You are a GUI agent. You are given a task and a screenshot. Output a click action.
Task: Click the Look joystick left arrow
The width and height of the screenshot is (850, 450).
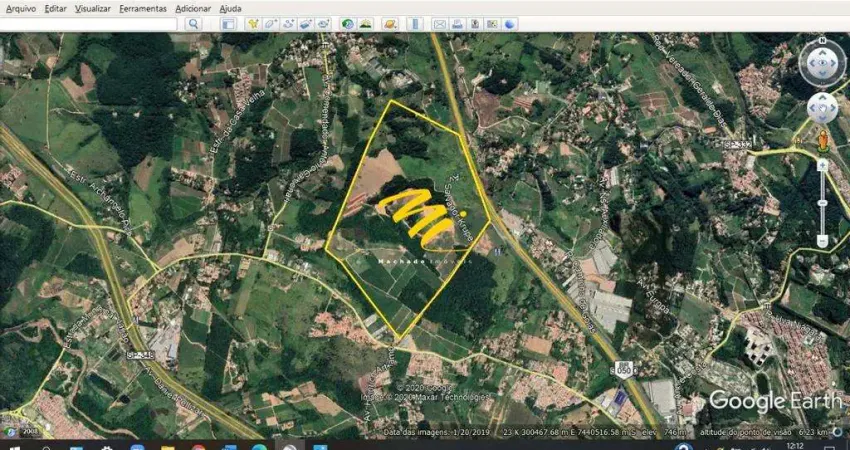pyautogui.click(x=813, y=63)
